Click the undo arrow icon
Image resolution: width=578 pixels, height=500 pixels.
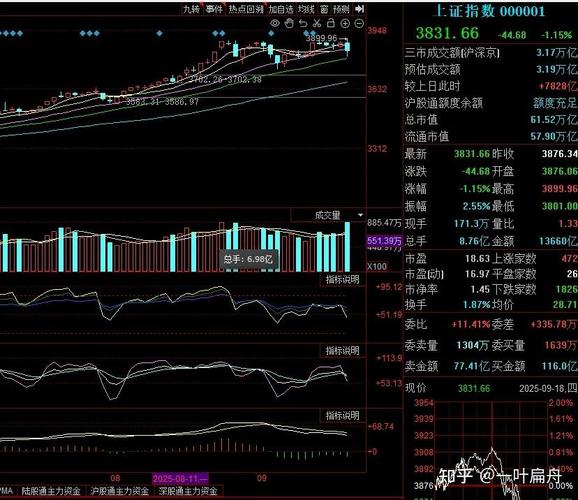click(x=303, y=24)
